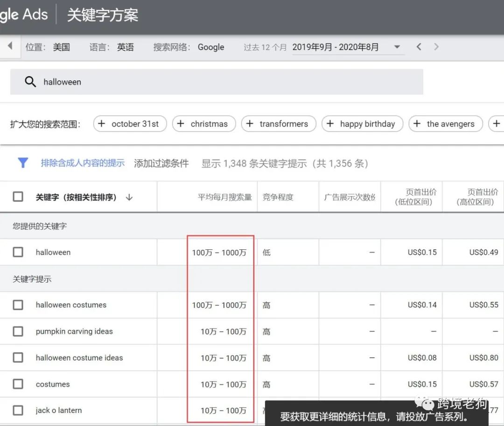Check the halloween keyword row
The image size is (504, 426).
click(x=18, y=252)
